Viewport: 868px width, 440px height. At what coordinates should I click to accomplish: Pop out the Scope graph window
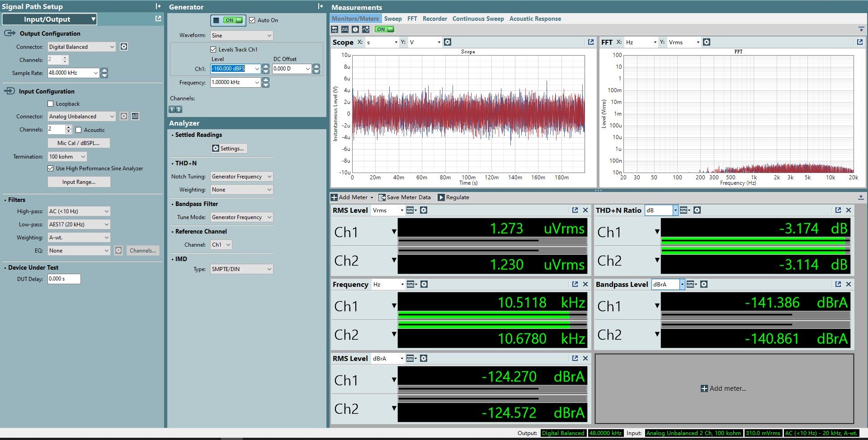[590, 42]
